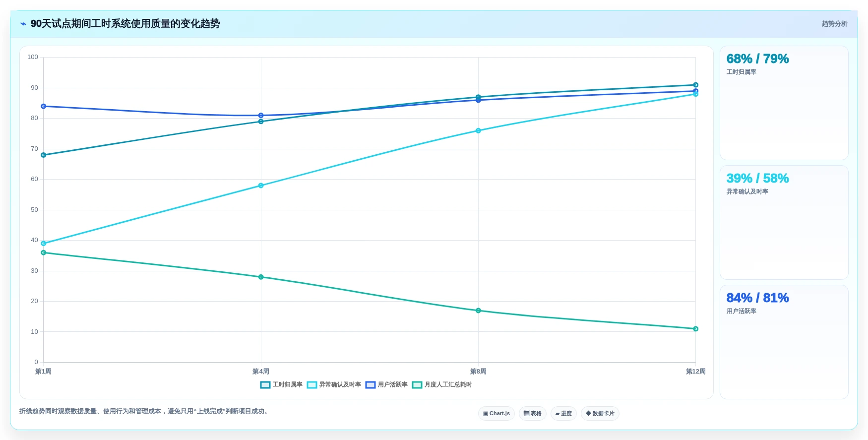Click the 进度 chip
This screenshot has width=868, height=440.
click(563, 414)
